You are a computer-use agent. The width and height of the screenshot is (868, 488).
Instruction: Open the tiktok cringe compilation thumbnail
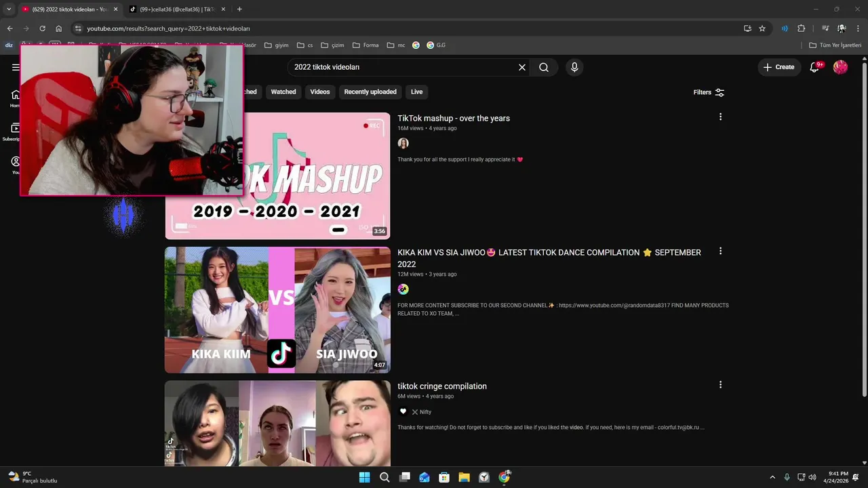pyautogui.click(x=277, y=423)
